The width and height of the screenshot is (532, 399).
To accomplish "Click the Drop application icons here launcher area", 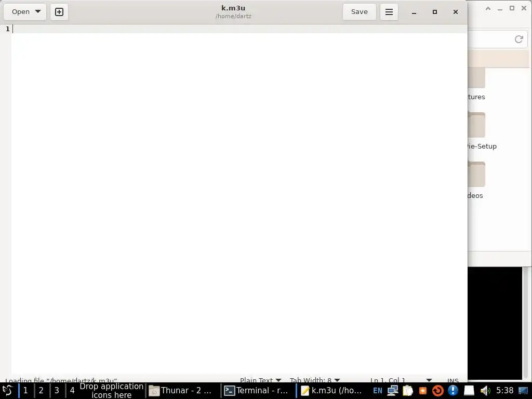I will click(x=111, y=391).
